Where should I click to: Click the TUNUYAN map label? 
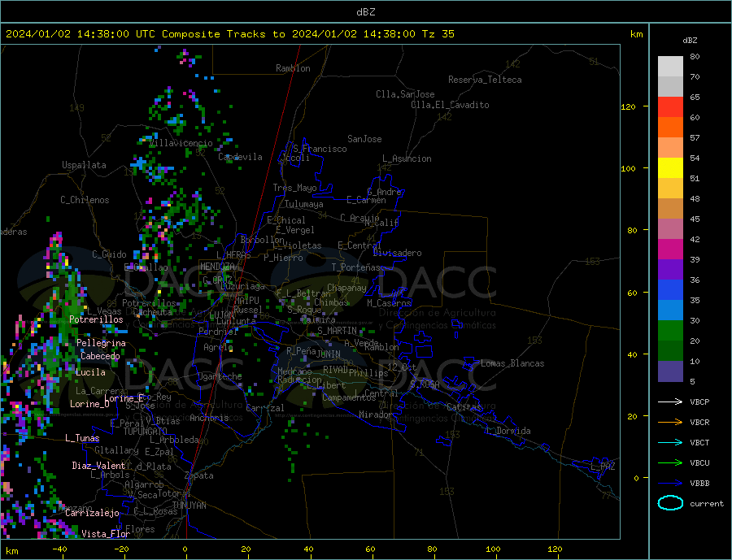(x=189, y=506)
